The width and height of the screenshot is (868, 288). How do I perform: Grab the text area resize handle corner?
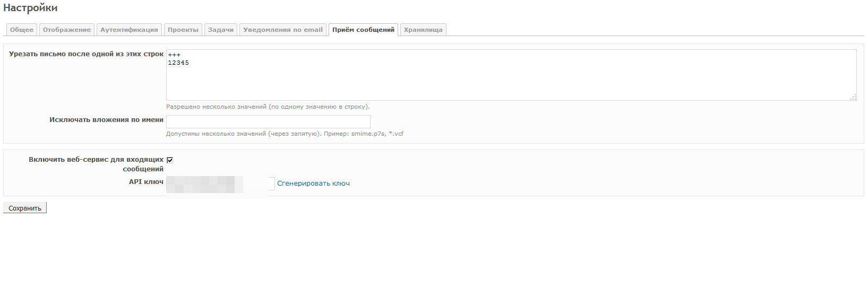tap(853, 97)
